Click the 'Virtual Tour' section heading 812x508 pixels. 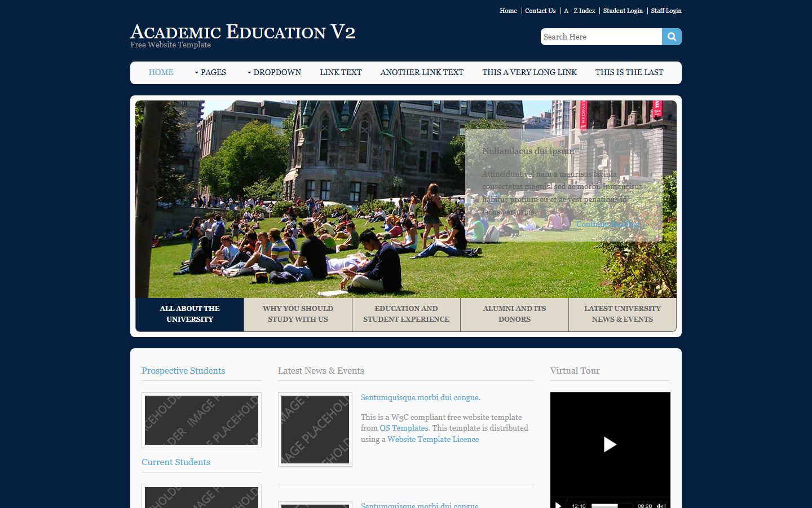click(575, 371)
